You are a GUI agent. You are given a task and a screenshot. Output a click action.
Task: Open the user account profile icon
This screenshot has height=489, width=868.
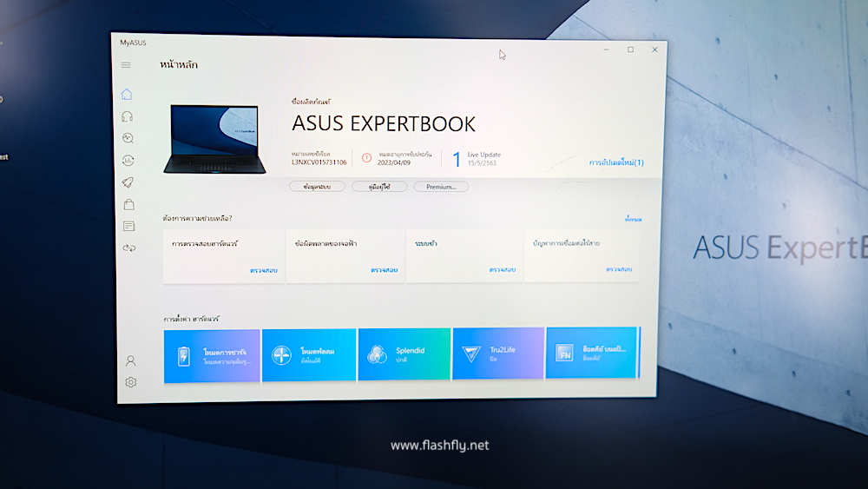130,360
